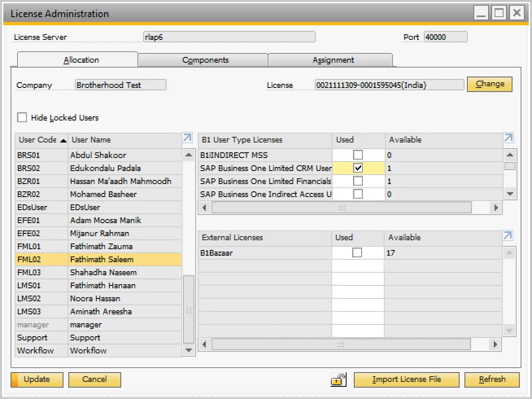Click the Cancel button

[x=95, y=380]
